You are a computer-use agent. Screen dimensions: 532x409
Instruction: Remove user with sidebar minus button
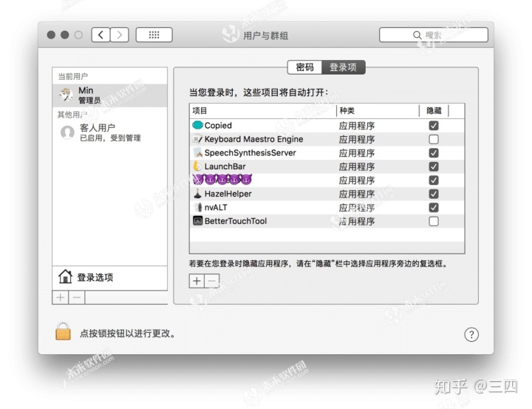point(77,297)
